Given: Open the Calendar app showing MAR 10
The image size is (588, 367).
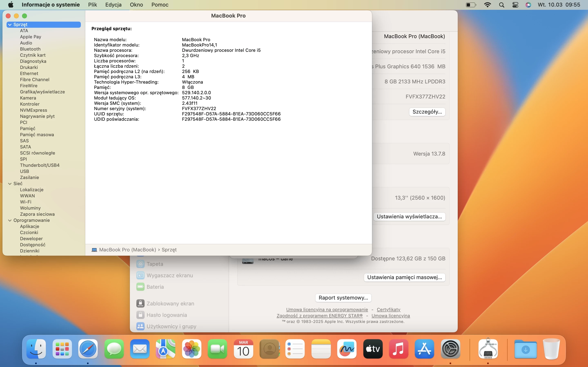Looking at the screenshot, I should point(243,349).
